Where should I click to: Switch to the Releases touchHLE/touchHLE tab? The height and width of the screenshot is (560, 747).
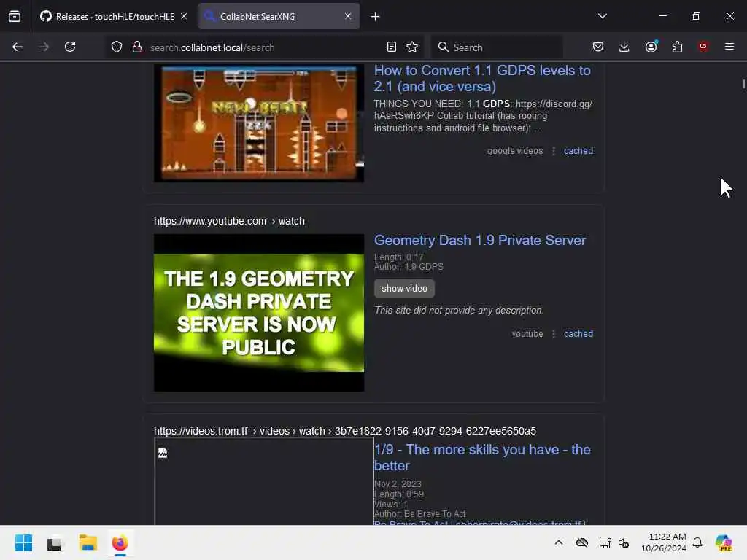[113, 17]
